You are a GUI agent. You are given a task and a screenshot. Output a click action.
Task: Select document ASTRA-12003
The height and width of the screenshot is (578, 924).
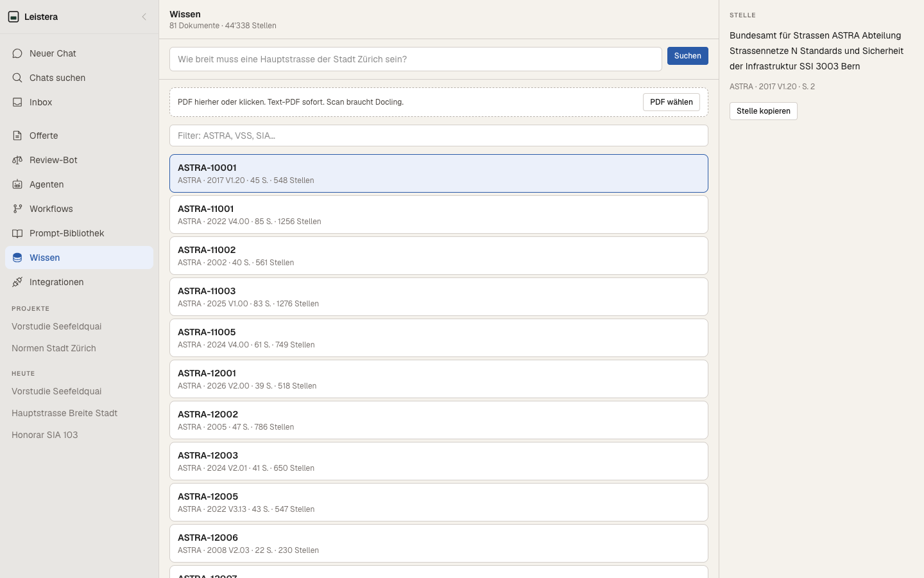(x=439, y=461)
